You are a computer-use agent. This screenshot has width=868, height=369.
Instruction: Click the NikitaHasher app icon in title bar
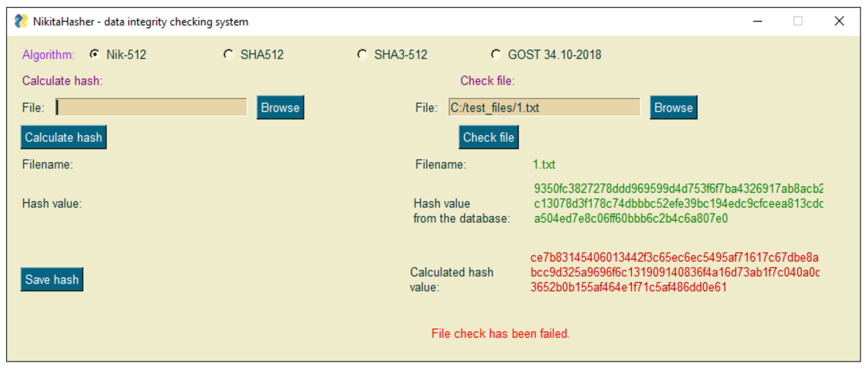point(21,22)
